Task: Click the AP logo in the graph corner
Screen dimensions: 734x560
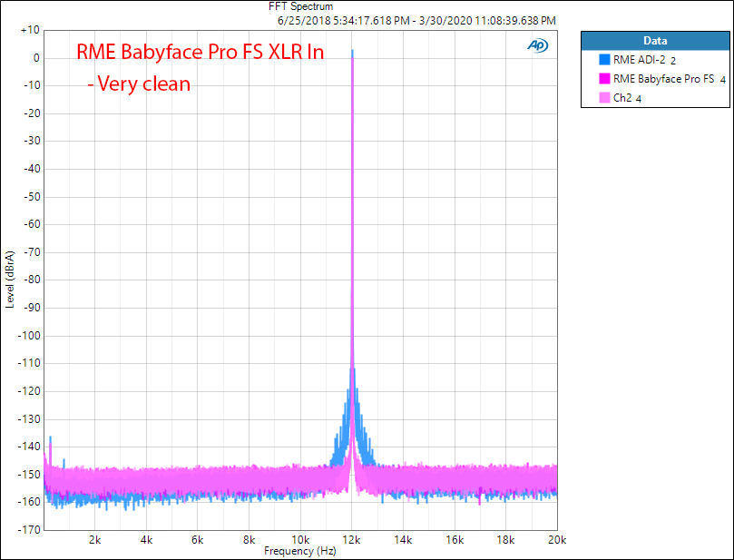Action: (x=537, y=45)
